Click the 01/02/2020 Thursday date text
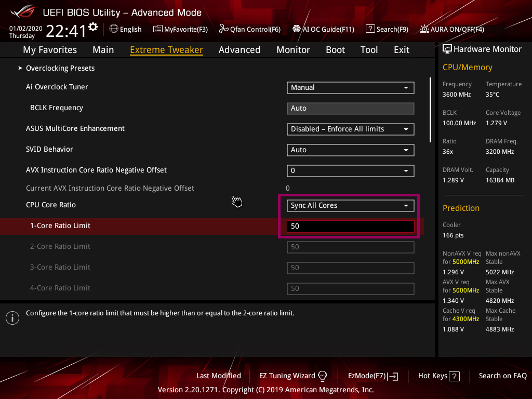Viewport: 532px width, 399px height. pos(25,32)
